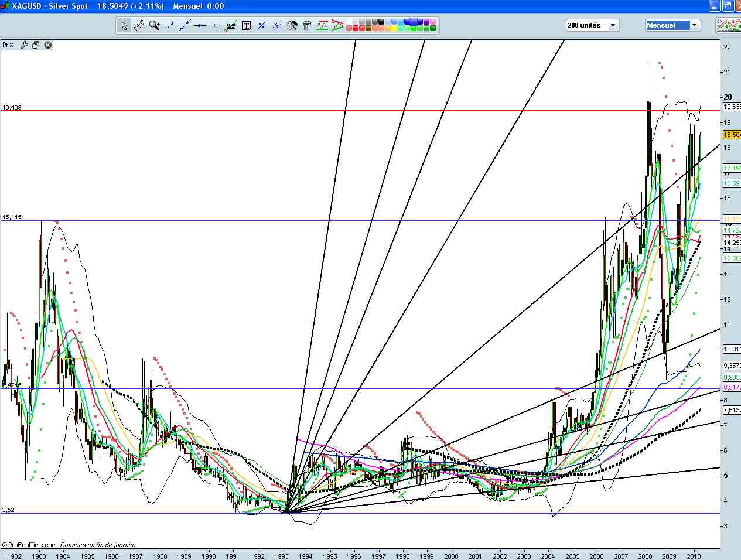Select the arrow cursor tool
The width and height of the screenshot is (741, 560).
[124, 25]
